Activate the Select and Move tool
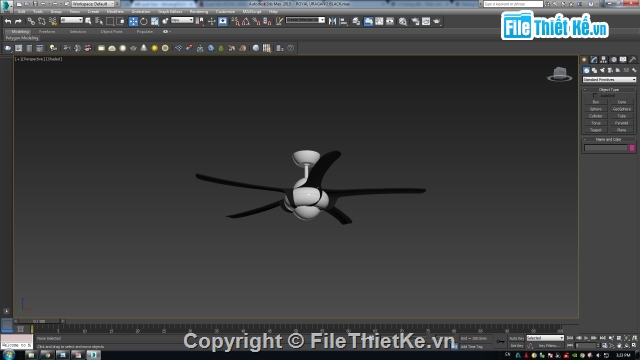 133,21
